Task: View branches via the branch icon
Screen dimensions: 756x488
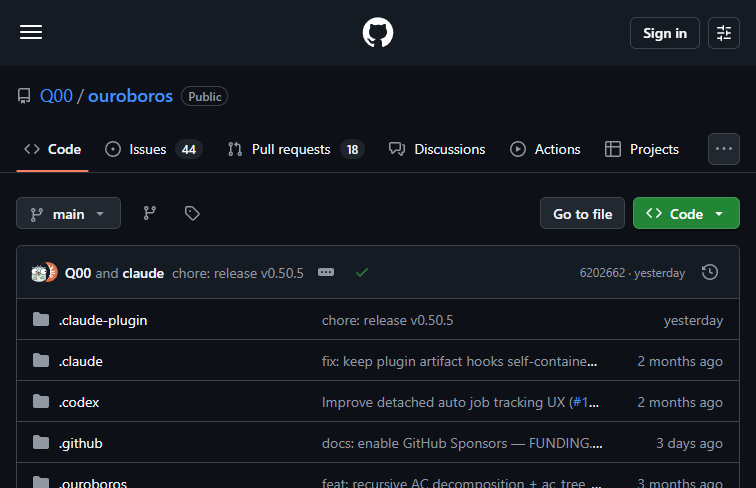Action: click(x=149, y=213)
